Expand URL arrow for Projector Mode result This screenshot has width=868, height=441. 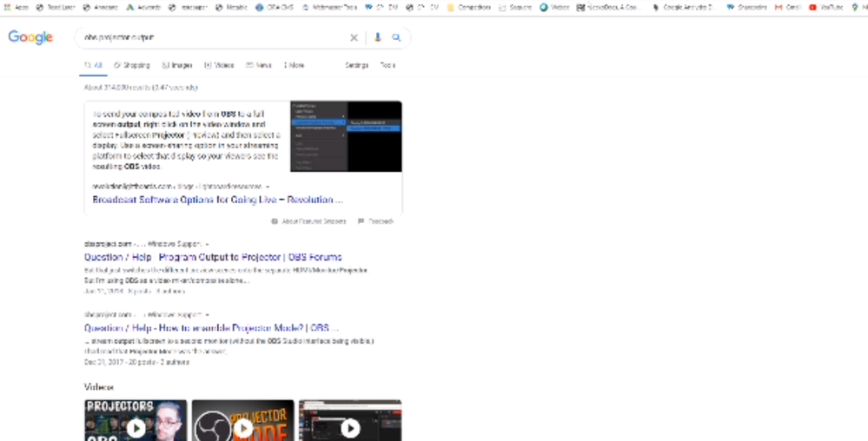207,315
